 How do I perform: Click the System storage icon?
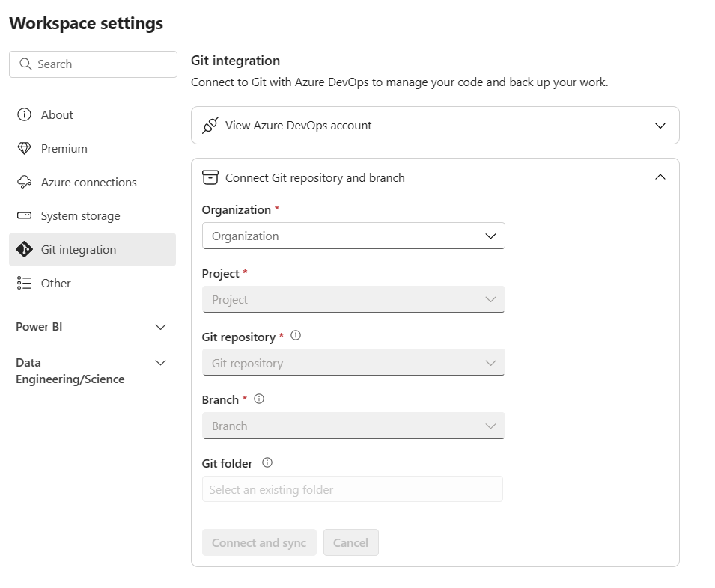coord(23,215)
